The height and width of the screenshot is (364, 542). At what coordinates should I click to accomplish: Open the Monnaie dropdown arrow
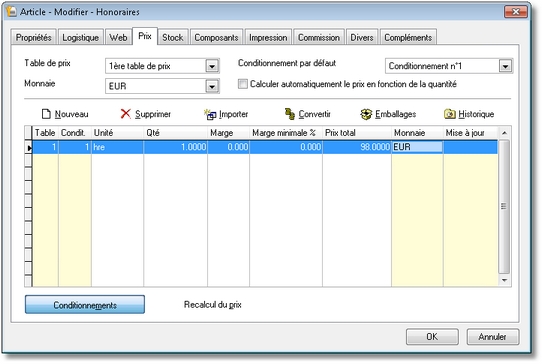pos(212,86)
